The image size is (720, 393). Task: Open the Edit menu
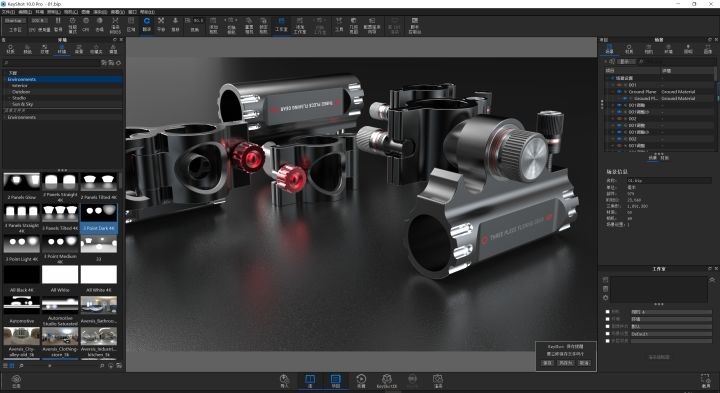pyautogui.click(x=25, y=12)
